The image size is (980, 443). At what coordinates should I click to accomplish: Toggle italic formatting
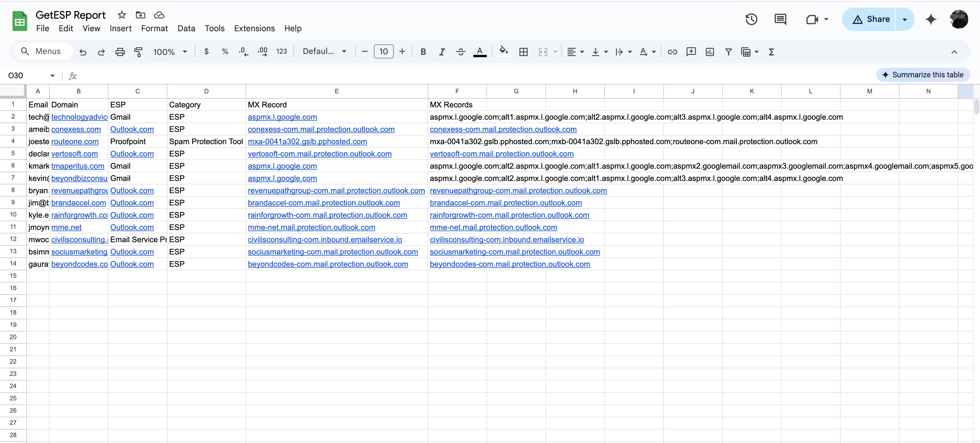[x=442, y=52]
